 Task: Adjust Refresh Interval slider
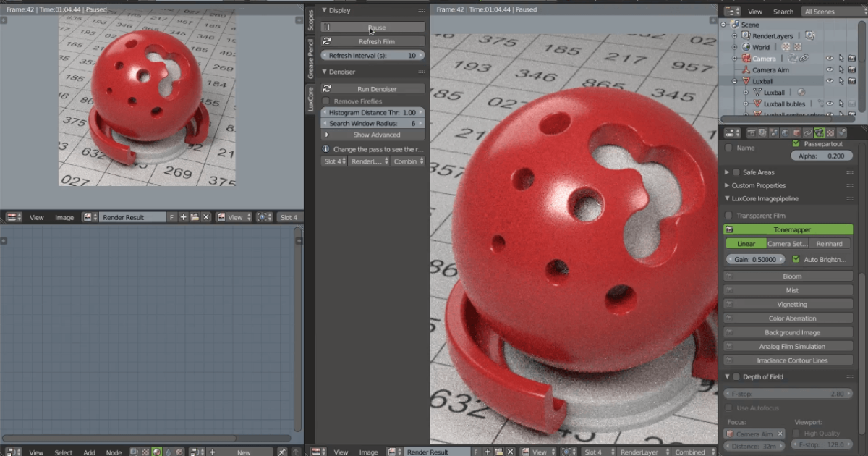tap(373, 55)
